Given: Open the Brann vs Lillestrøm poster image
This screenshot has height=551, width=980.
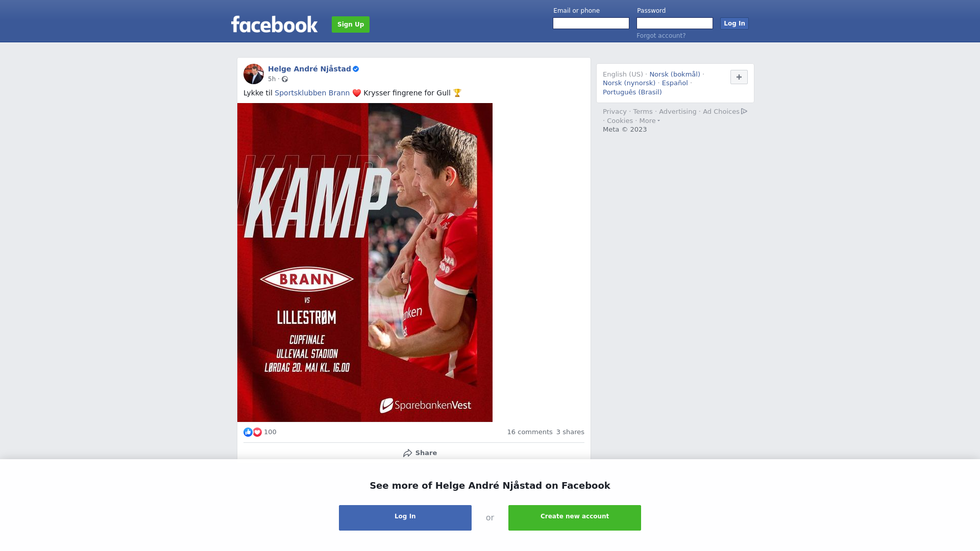Looking at the screenshot, I should [365, 262].
